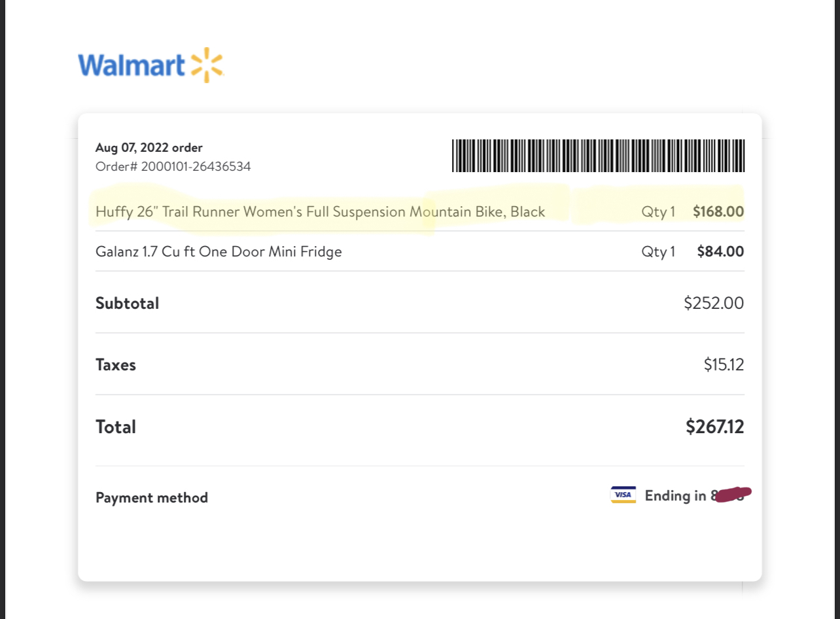This screenshot has width=840, height=619.
Task: Click the Subtotal label
Action: point(128,304)
